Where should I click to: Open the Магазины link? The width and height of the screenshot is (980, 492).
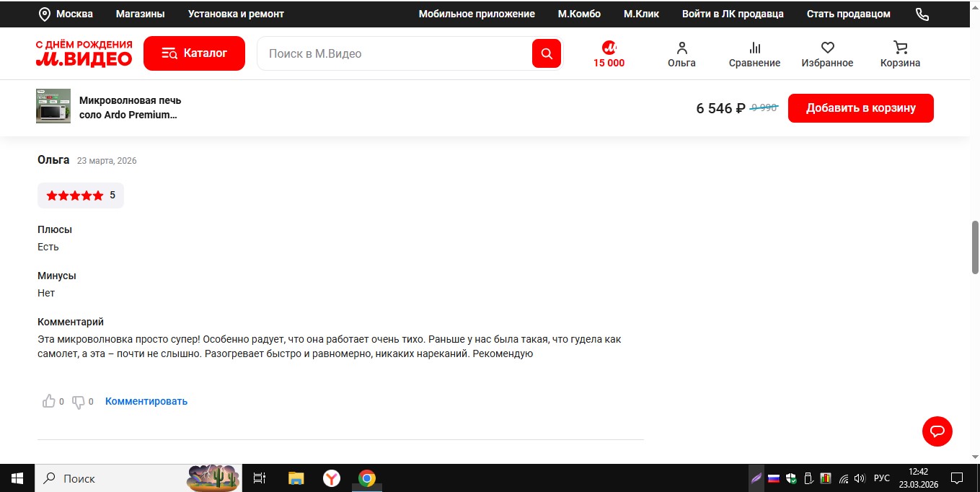[x=140, y=14]
